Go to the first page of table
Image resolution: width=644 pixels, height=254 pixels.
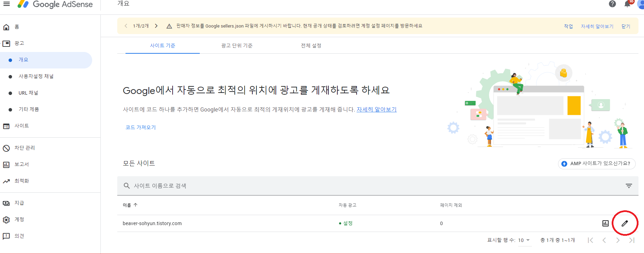point(590,240)
